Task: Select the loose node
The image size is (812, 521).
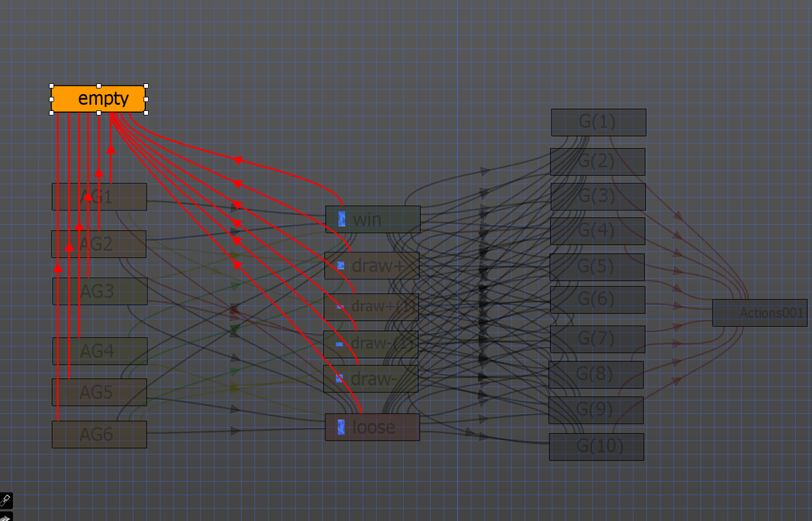Action: (372, 427)
